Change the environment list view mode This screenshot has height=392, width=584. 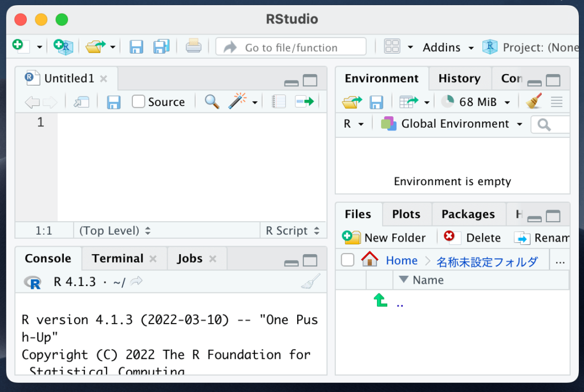point(557,102)
